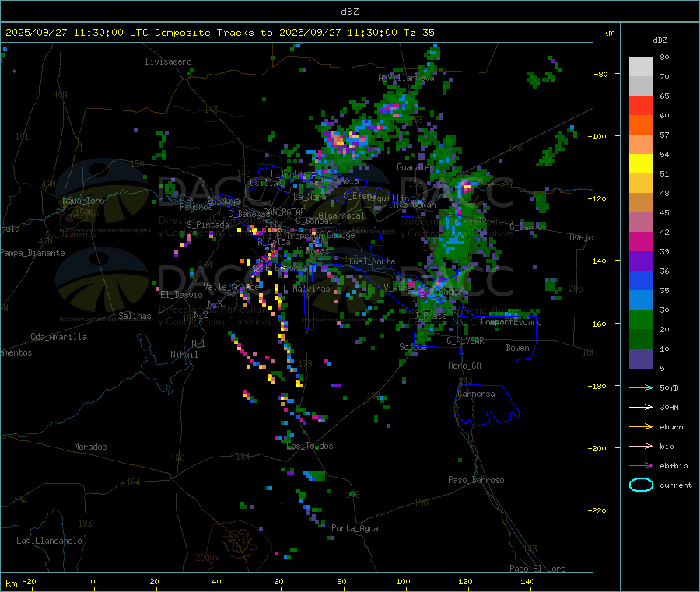This screenshot has height=592, width=700.
Task: Click the blue 36 dBZ color swatch
Action: 641,280
